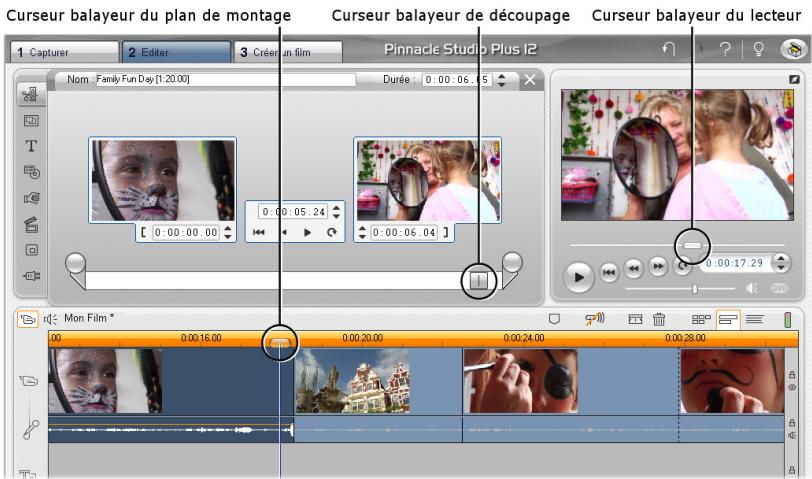
Task: Adjust the player timecode stepper arrows
Action: click(x=781, y=263)
